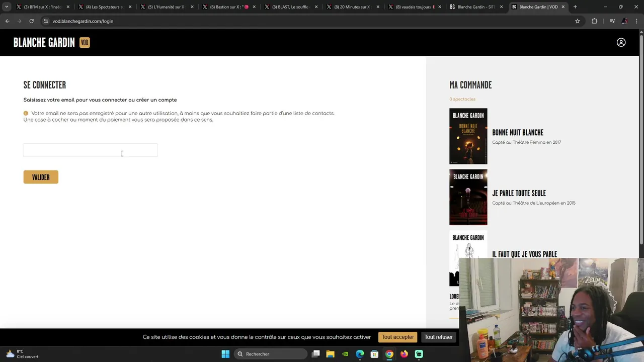Open Task View from the taskbar
Image resolution: width=644 pixels, height=362 pixels.
[316, 354]
